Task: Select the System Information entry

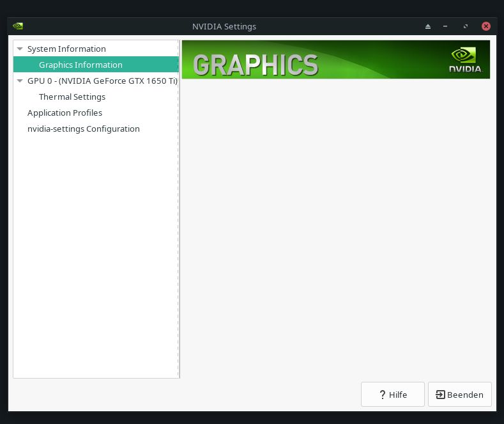Action: pyautogui.click(x=66, y=49)
